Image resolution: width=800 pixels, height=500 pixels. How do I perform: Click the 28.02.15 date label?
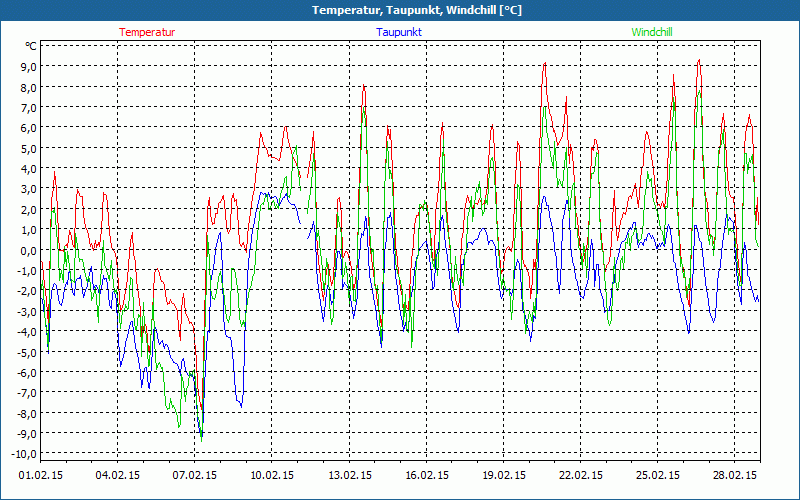(735, 475)
